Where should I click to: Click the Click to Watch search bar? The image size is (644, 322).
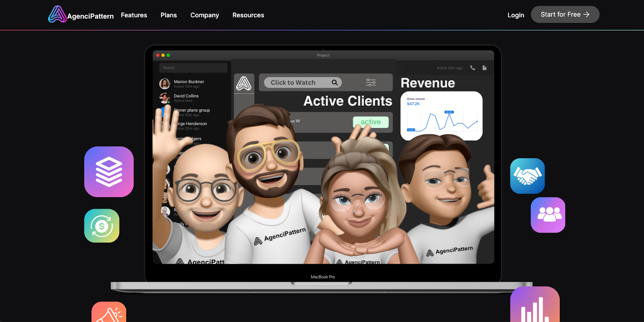[303, 83]
